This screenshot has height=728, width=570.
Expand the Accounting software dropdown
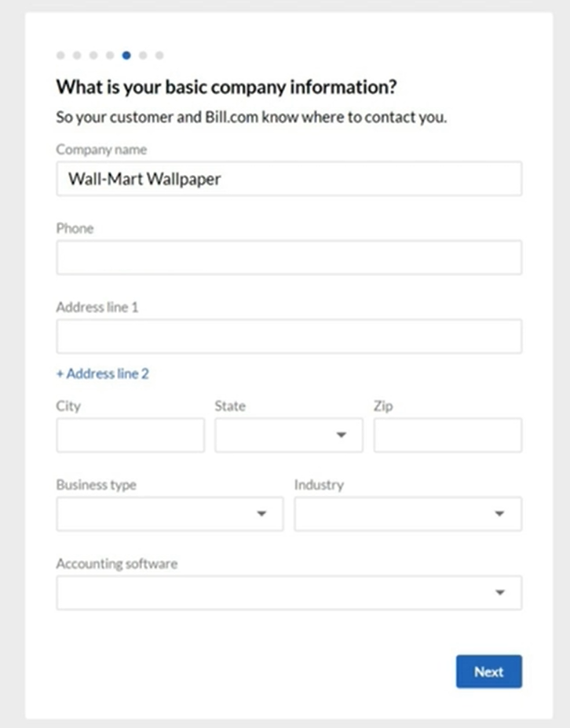[289, 593]
